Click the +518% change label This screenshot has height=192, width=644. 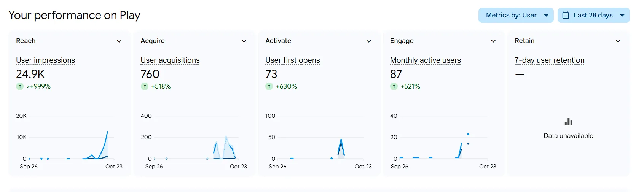coord(161,86)
